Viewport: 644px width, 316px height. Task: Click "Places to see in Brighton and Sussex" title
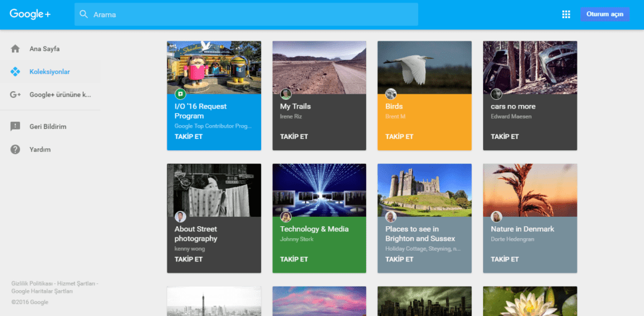(x=420, y=234)
